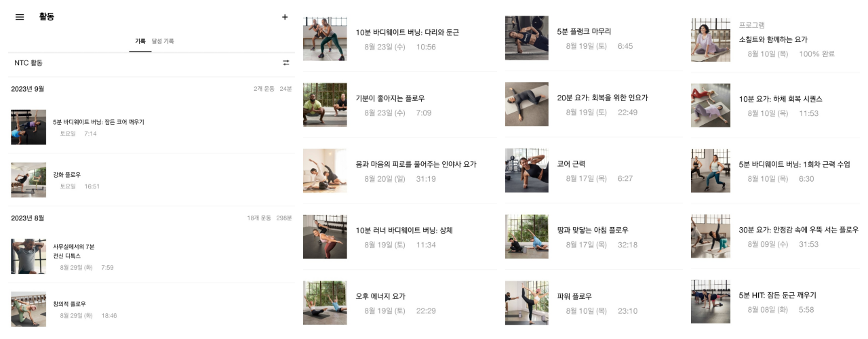Open the hamburger menu icon
Viewport: 868px width, 339px height.
[20, 17]
